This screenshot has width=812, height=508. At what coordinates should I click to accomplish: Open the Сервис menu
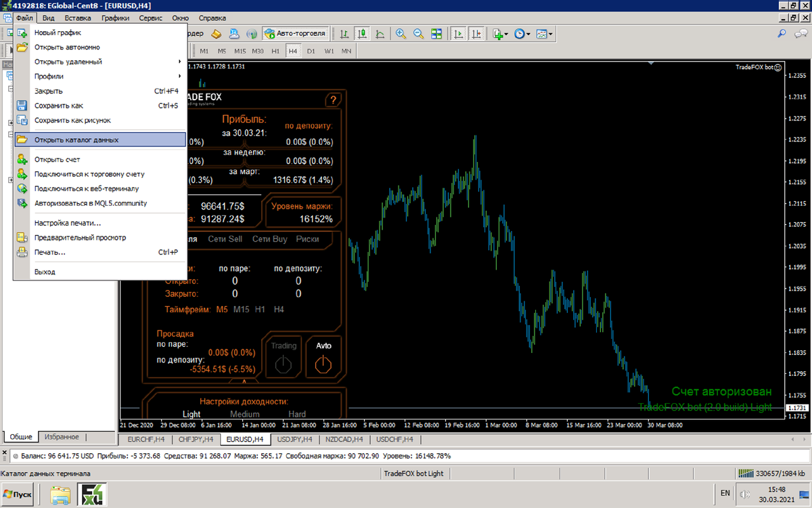tap(150, 18)
